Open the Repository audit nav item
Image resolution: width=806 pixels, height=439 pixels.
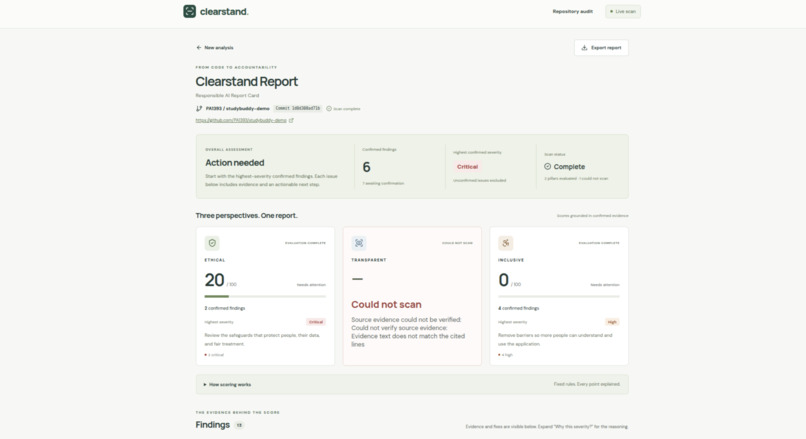[573, 11]
